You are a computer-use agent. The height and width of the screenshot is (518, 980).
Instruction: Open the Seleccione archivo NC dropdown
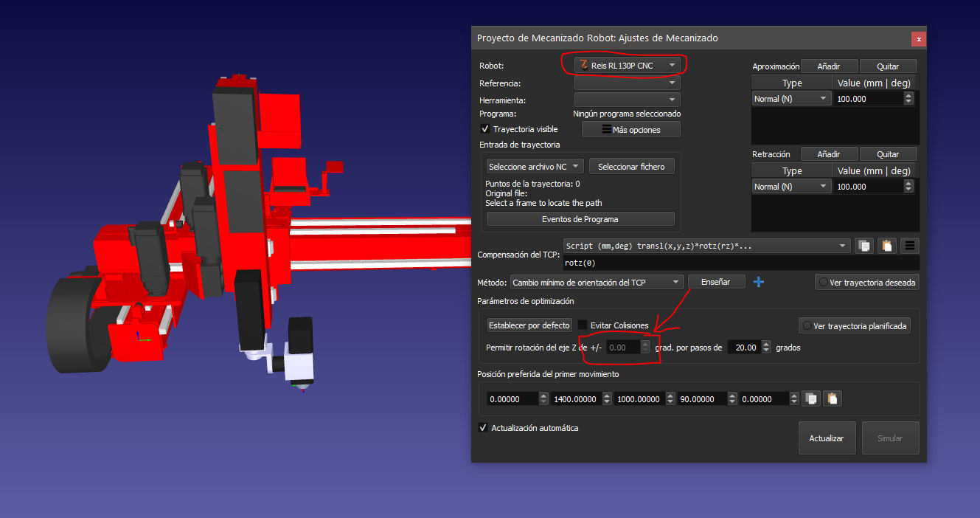535,167
